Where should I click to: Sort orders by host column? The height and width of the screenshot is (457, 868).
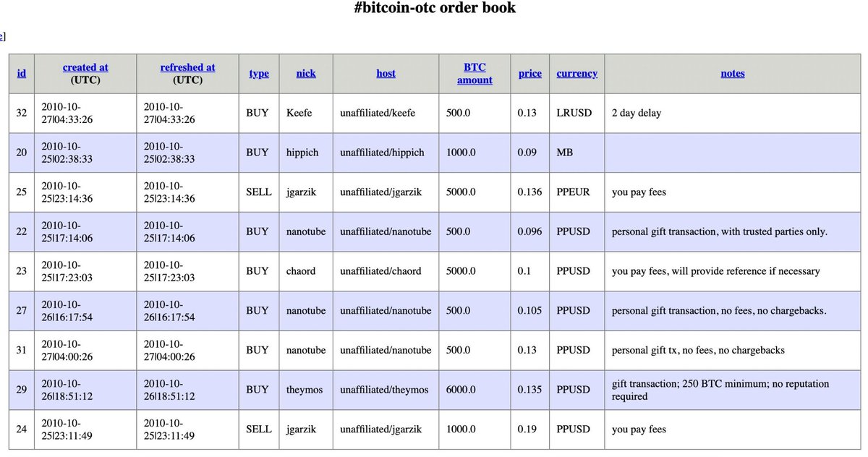pyautogui.click(x=386, y=73)
